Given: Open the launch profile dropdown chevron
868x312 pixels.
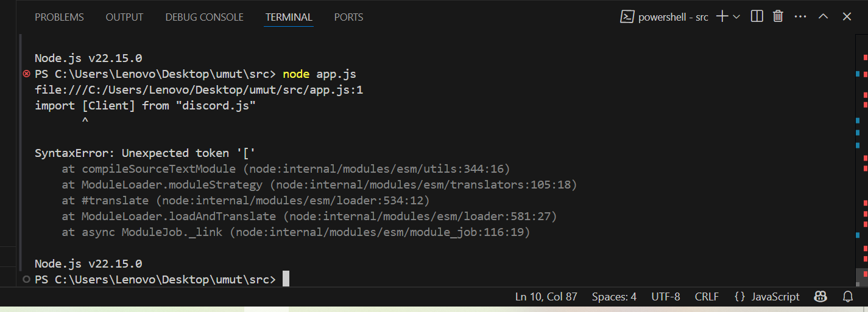Looking at the screenshot, I should tap(736, 16).
